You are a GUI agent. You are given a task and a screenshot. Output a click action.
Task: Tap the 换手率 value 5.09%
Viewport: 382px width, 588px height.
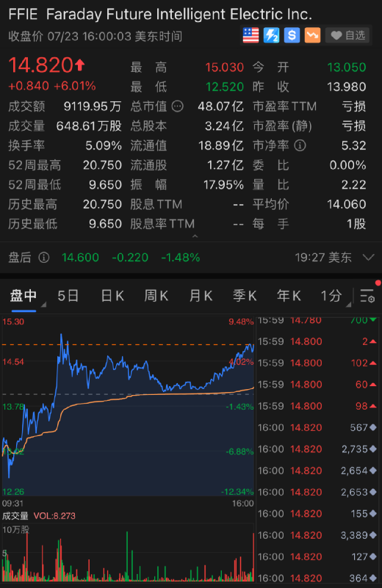click(x=104, y=145)
